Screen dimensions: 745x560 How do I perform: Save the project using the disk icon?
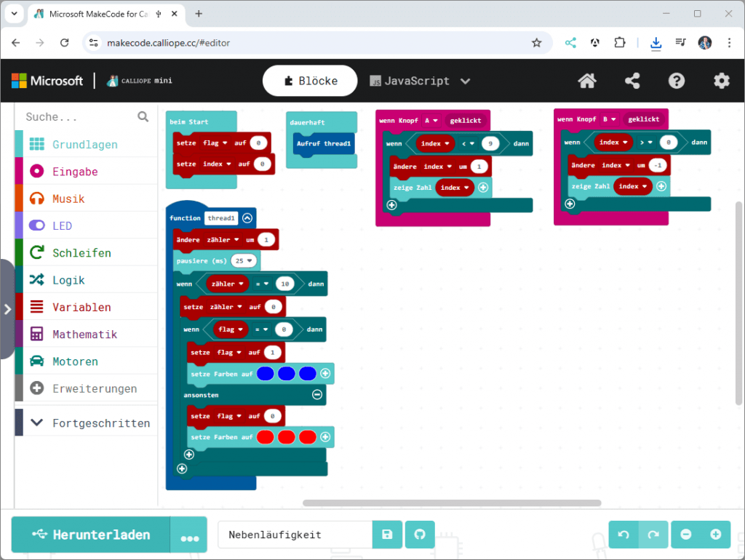coord(387,535)
